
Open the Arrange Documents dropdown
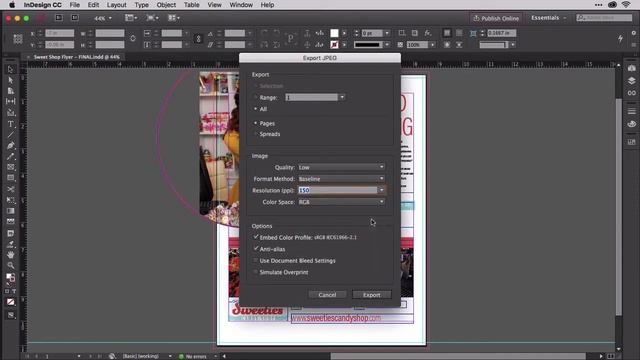tap(174, 18)
